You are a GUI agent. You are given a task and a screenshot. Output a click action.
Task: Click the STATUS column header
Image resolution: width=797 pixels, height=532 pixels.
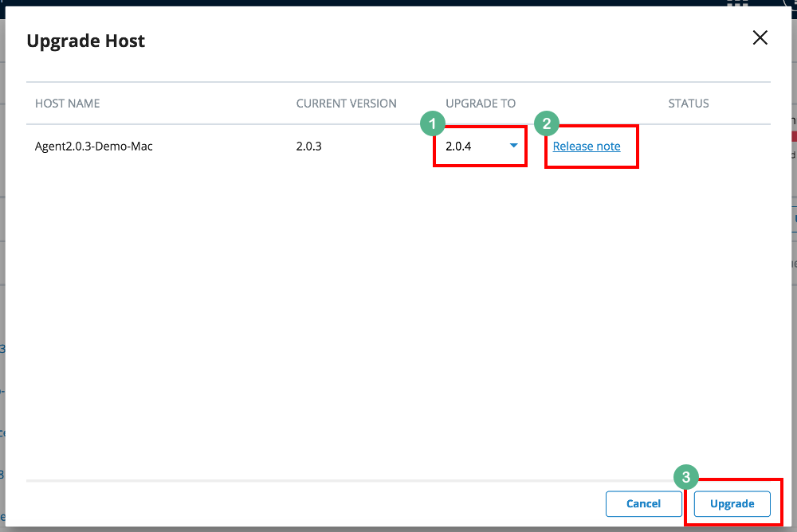click(x=689, y=104)
